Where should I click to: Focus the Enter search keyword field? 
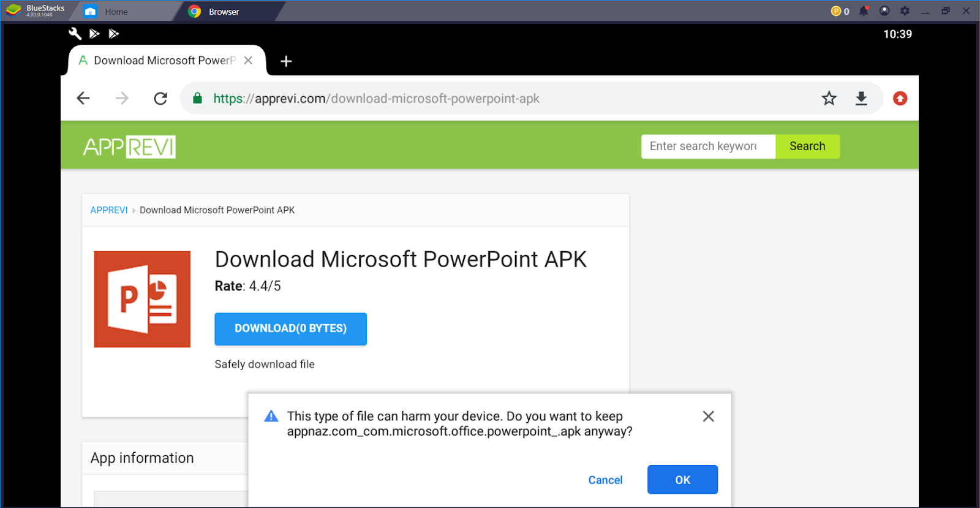click(x=708, y=146)
